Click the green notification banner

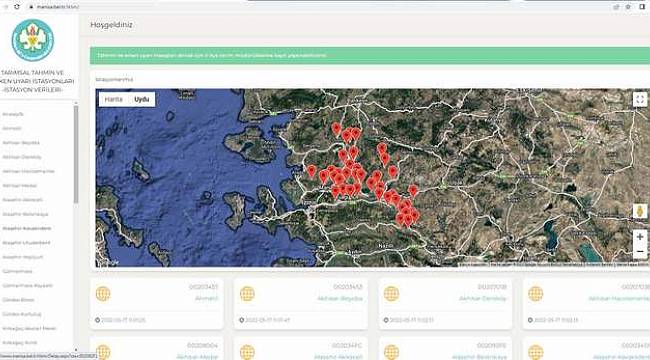coord(370,55)
